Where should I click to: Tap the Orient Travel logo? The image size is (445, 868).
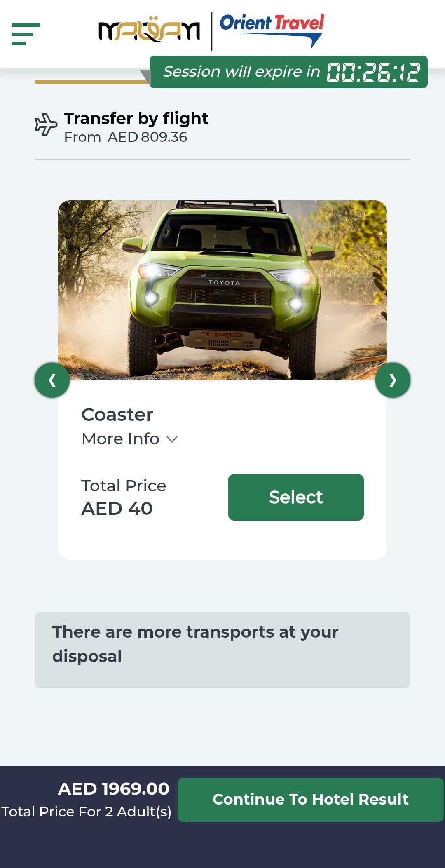pyautogui.click(x=272, y=30)
